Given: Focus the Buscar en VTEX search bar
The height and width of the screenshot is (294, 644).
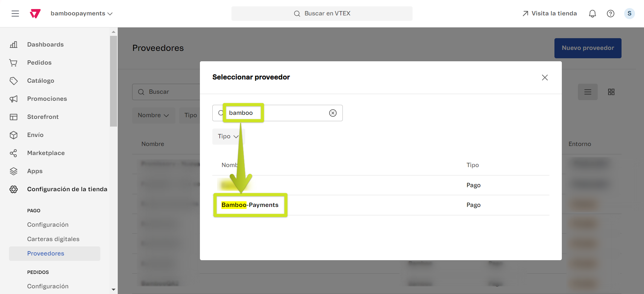Looking at the screenshot, I should tap(322, 13).
